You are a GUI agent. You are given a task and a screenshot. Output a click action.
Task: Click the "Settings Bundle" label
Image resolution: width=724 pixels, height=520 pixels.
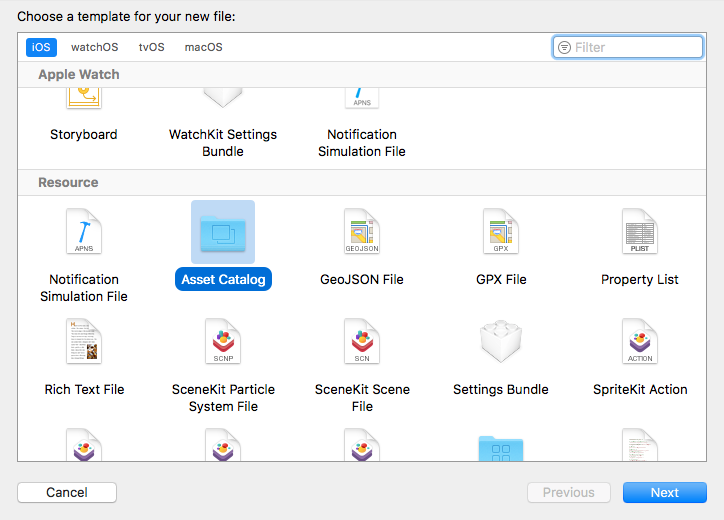pos(501,389)
